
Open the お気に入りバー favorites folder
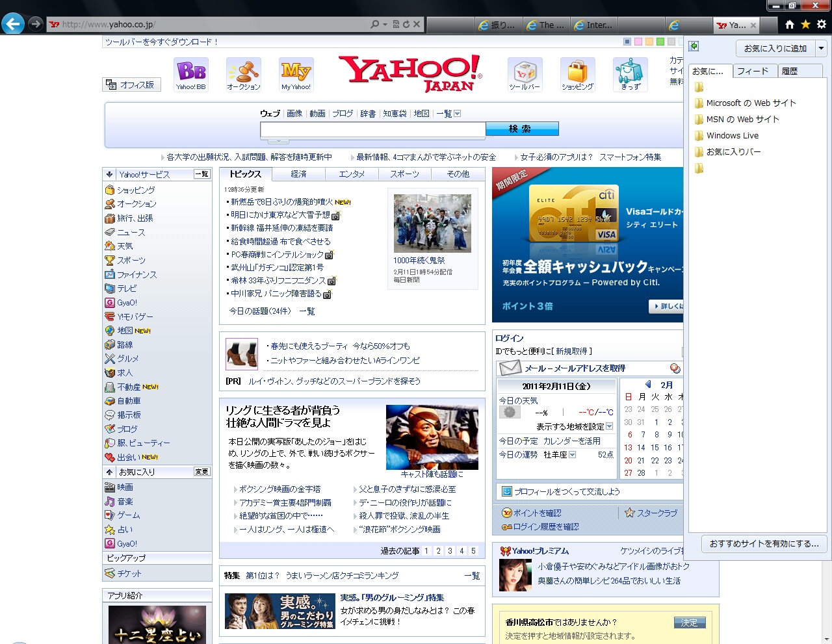coord(727,152)
